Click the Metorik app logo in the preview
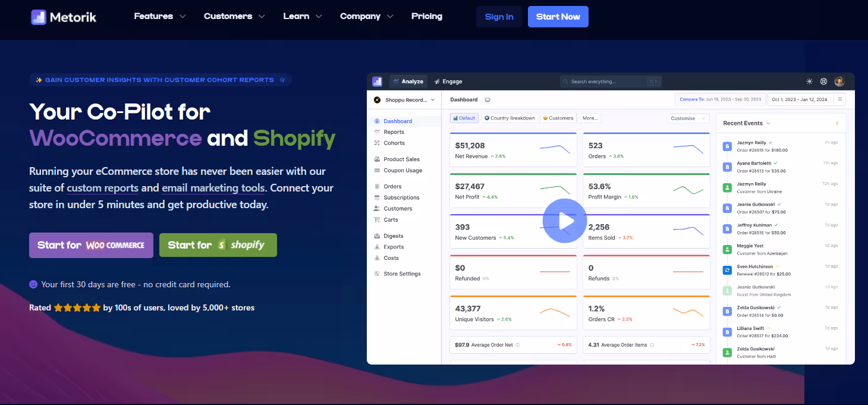Viewport: 868px width, 405px height. (x=377, y=81)
